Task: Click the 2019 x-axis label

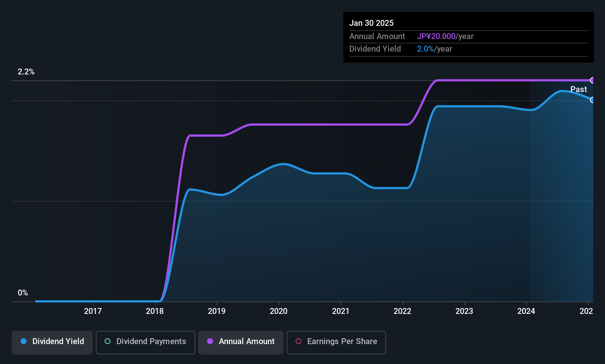Action: click(x=217, y=311)
